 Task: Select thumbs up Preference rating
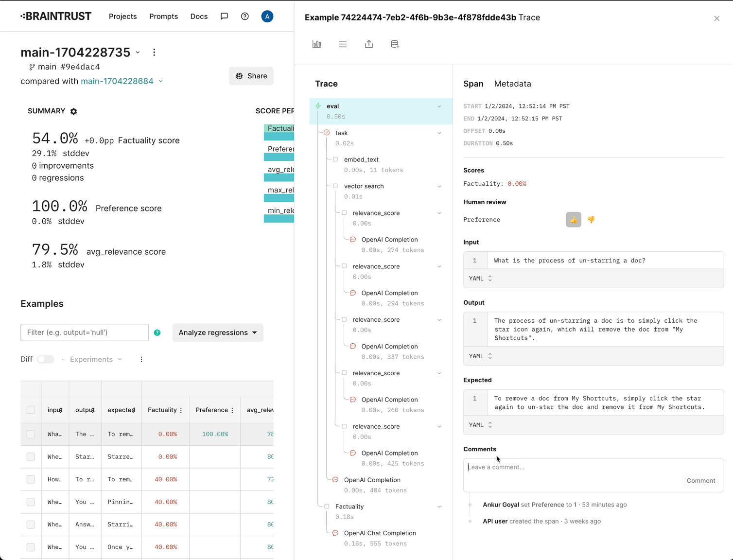[x=574, y=220]
